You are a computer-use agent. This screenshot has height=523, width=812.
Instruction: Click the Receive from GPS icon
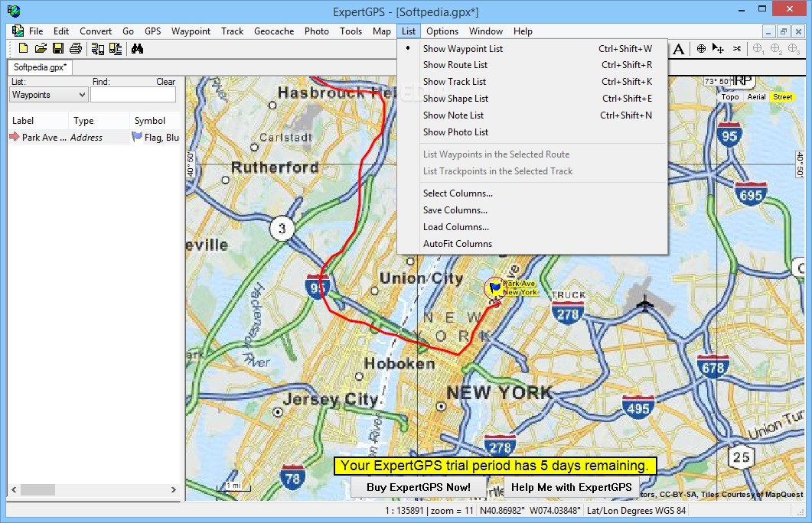98,49
